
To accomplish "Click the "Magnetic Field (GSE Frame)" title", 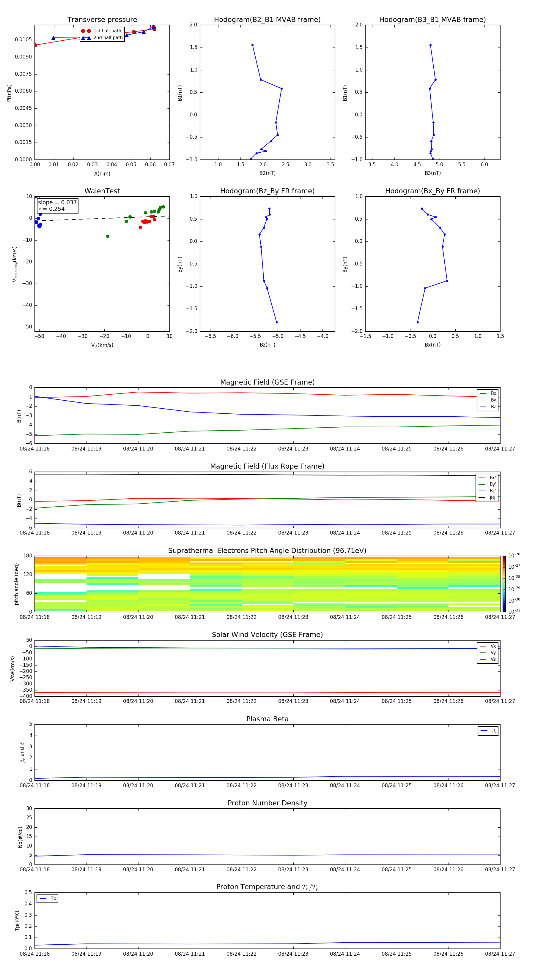I will 267,382.
